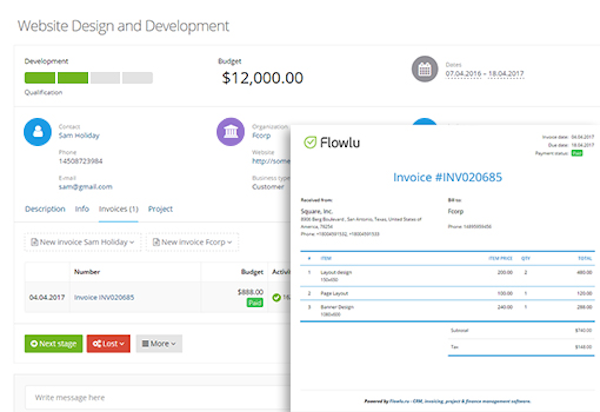The image size is (600, 412).
Task: Click the second green pipeline stage segment
Action: 73,78
